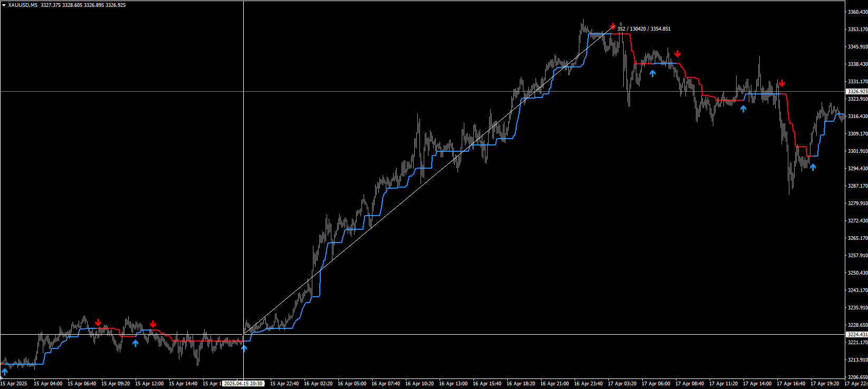868x389 pixels.
Task: Click the XAUUSD,M5 symbol title text
Action: click(23, 5)
